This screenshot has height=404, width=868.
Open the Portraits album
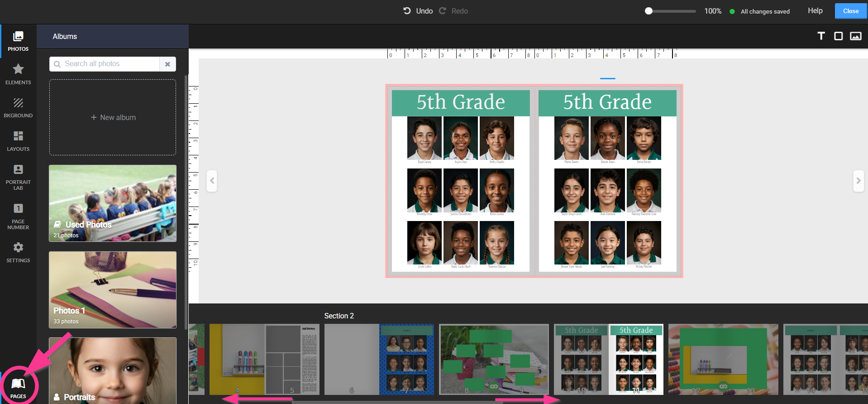click(x=113, y=370)
